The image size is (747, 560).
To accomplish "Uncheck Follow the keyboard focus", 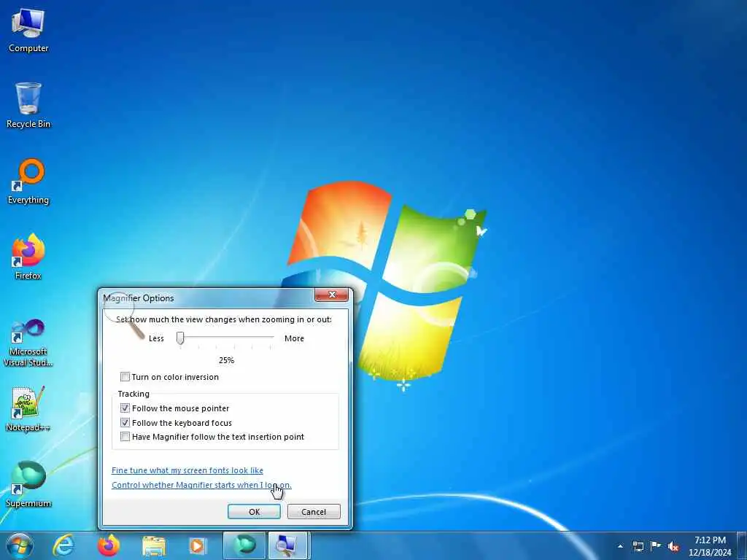I will [x=125, y=423].
